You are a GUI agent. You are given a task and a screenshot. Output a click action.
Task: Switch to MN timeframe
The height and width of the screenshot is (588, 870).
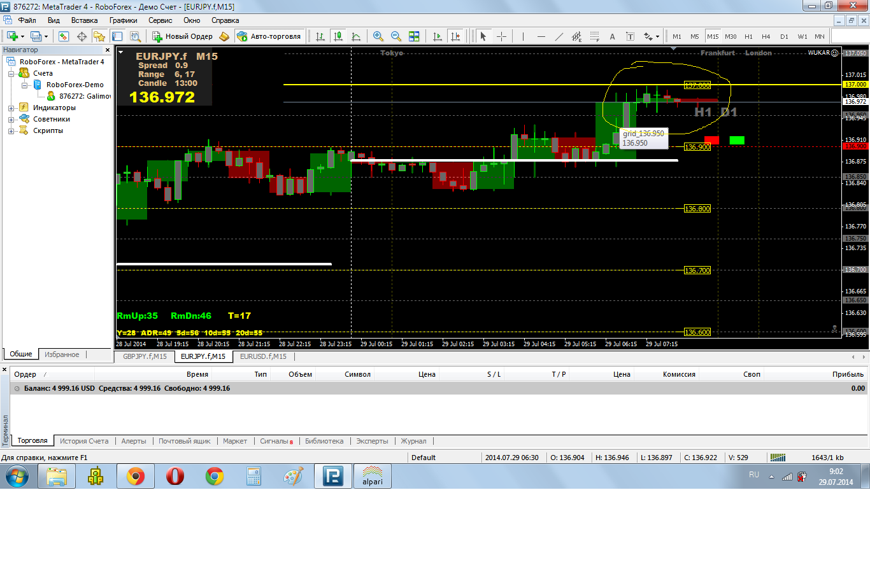(820, 36)
